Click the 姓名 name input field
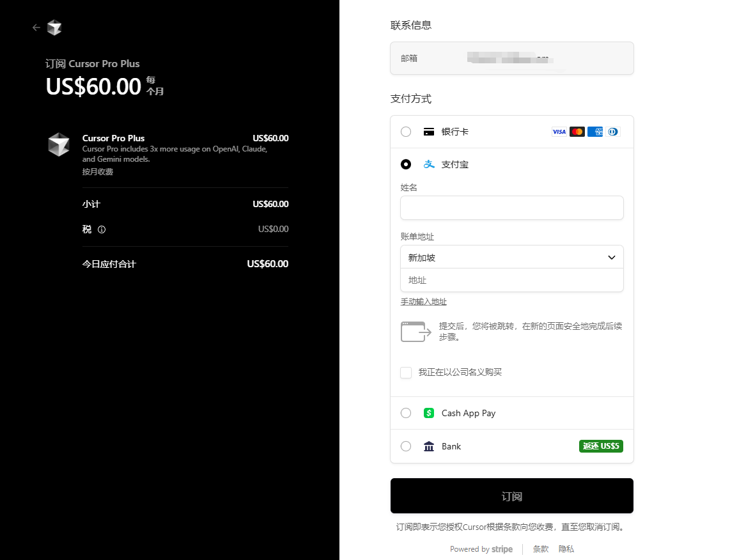Image resolution: width=730 pixels, height=560 pixels. 511,208
